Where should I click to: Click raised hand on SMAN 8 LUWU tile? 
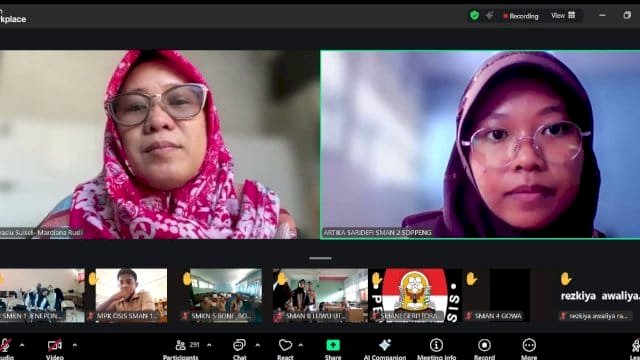(282, 279)
